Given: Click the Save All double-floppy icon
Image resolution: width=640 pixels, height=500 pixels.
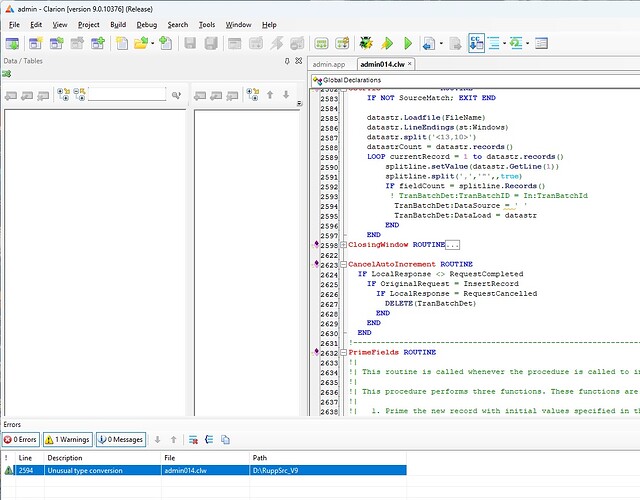Looking at the screenshot, I should coord(211,43).
